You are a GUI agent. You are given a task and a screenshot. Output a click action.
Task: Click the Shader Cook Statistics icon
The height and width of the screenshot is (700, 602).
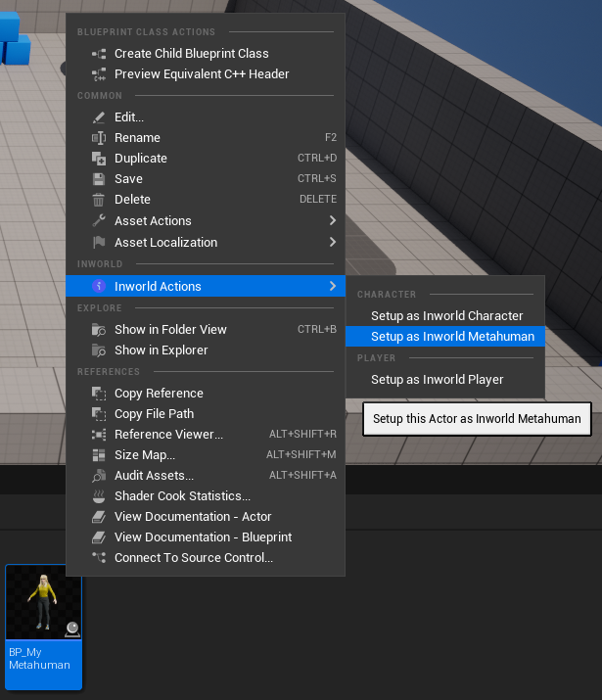pyautogui.click(x=99, y=496)
